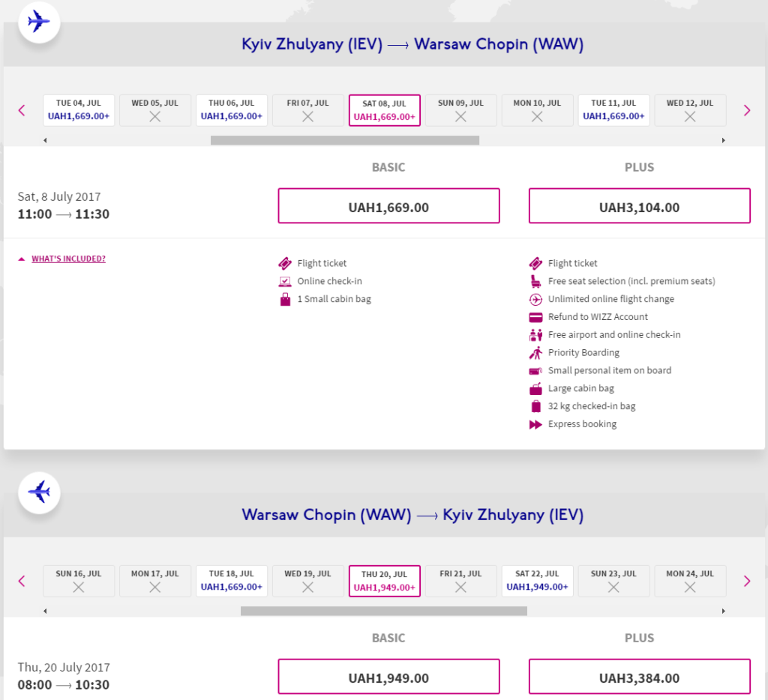
Task: Click the return flight airplane icon
Action: 39,492
